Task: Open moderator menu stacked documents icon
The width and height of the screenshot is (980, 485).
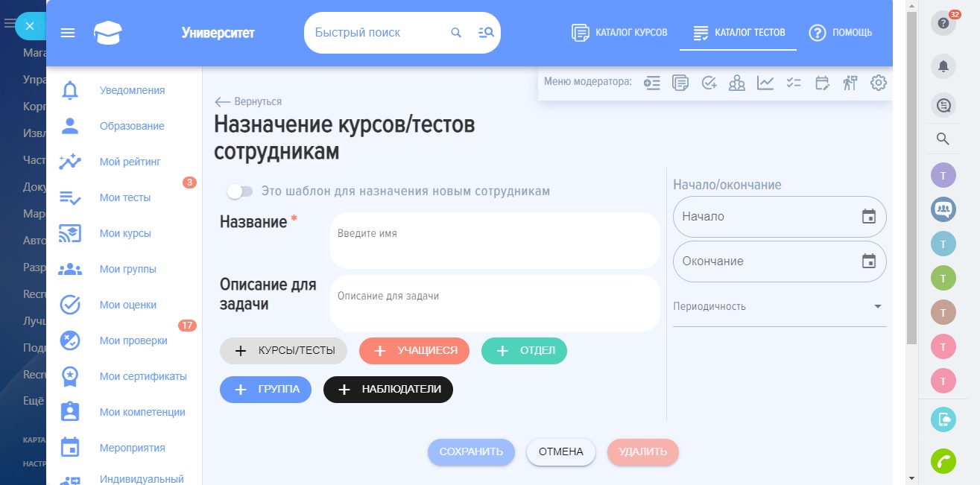Action: 680,83
